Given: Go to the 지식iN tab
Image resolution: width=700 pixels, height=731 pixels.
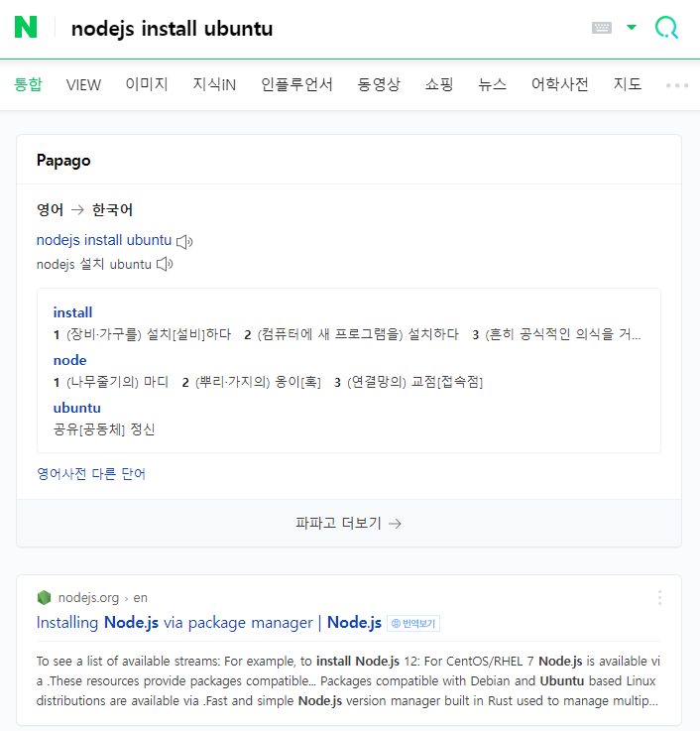Looking at the screenshot, I should coord(214,84).
